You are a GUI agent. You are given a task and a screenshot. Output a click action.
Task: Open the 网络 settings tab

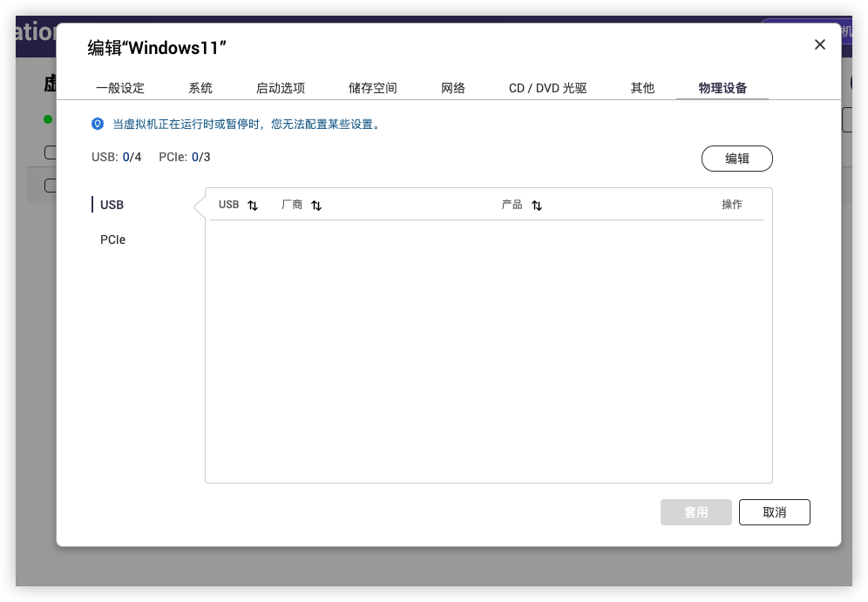tap(453, 88)
